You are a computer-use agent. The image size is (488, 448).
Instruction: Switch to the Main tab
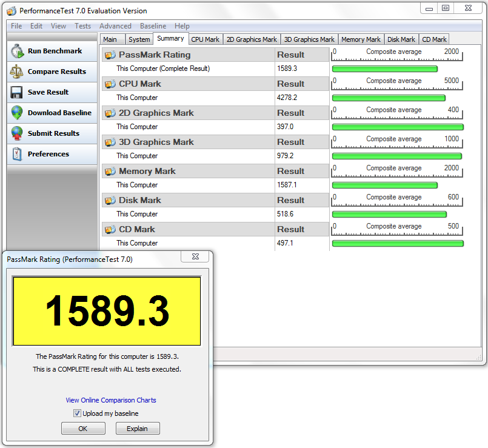click(112, 39)
